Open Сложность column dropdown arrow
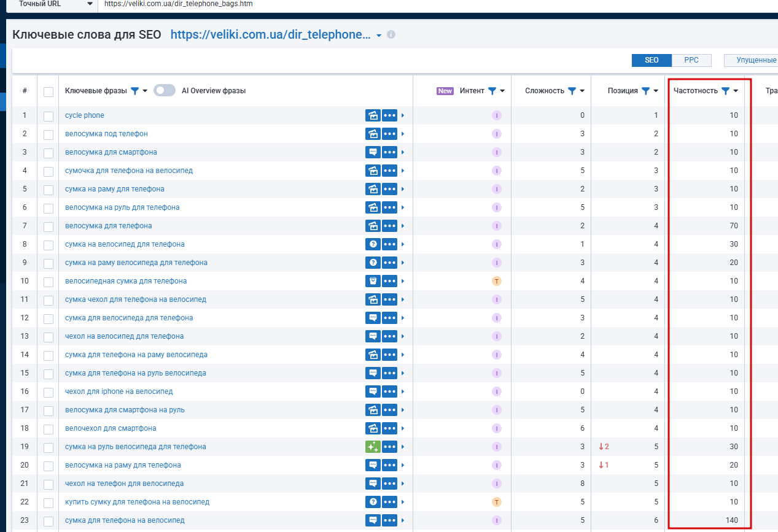This screenshot has width=778, height=532. pos(582,91)
